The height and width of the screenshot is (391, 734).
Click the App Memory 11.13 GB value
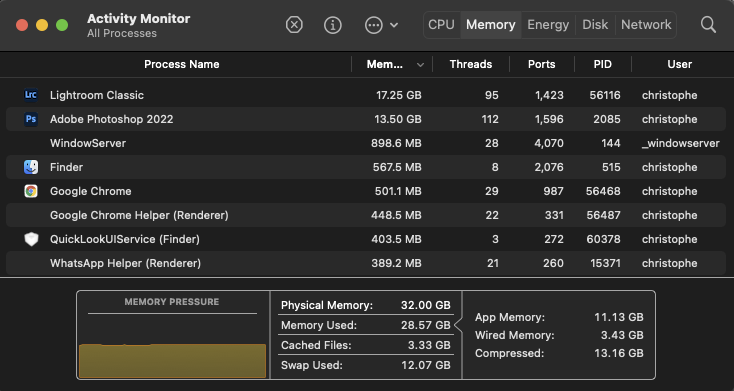tap(619, 317)
